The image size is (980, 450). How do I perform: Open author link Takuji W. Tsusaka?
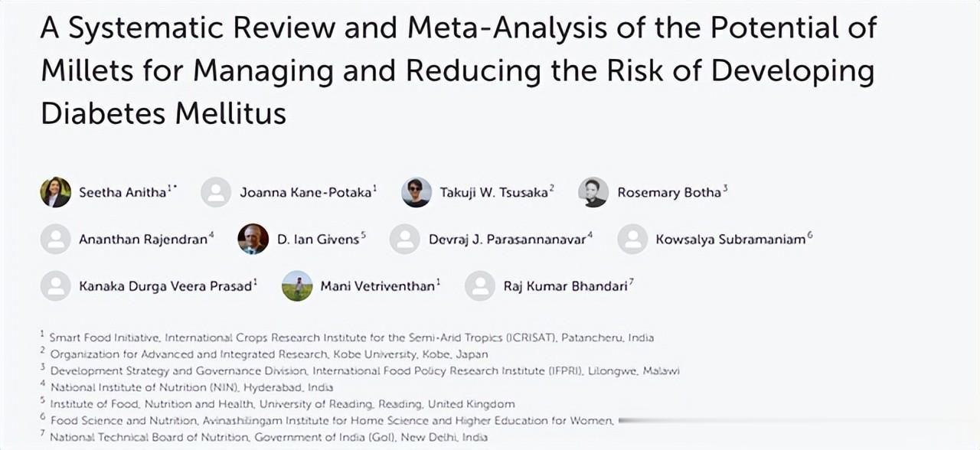click(494, 193)
